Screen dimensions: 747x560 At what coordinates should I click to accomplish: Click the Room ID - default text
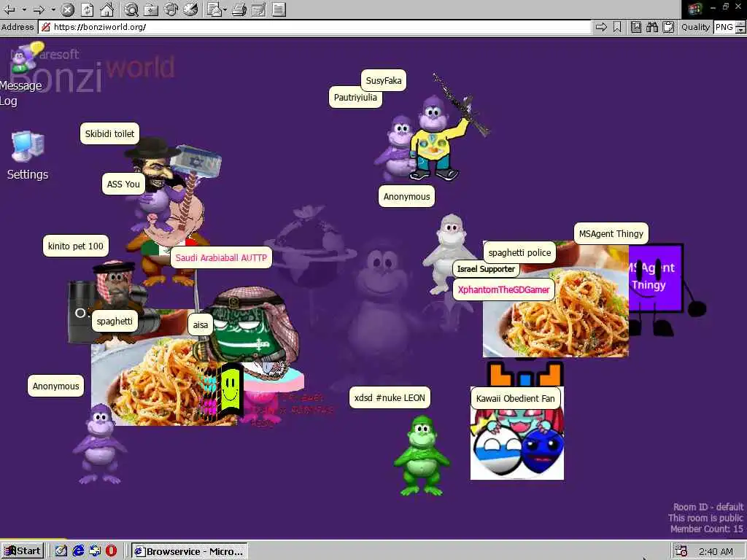coord(708,507)
